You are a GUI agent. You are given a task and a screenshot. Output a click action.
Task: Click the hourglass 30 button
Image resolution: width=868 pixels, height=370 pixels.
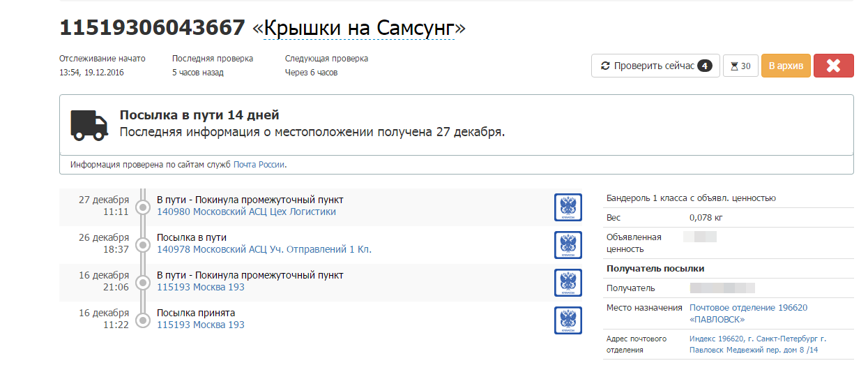pyautogui.click(x=740, y=66)
